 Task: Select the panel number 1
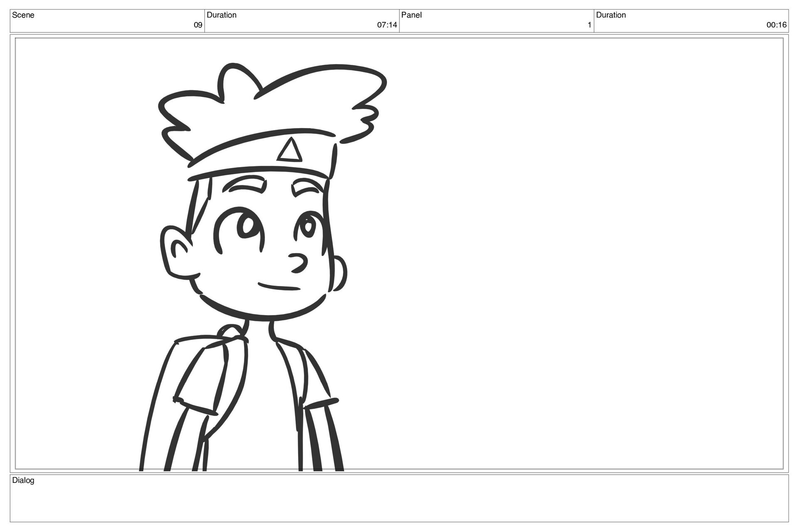point(589,25)
